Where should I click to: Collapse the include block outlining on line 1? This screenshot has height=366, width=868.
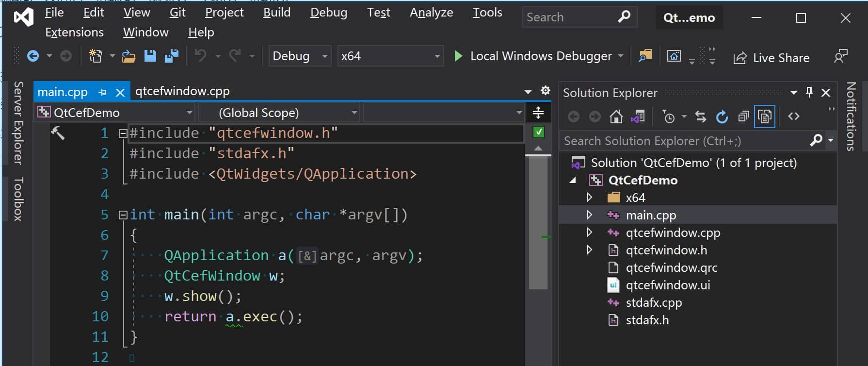[123, 133]
